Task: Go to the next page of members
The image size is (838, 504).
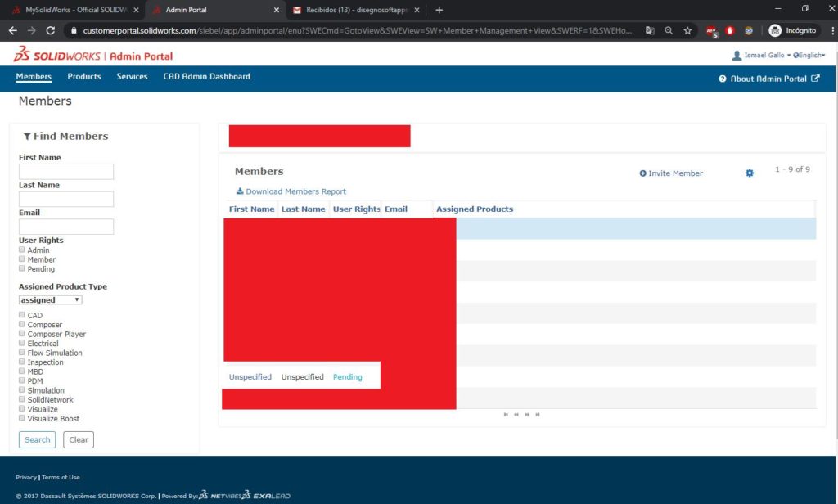Action: pos(527,414)
